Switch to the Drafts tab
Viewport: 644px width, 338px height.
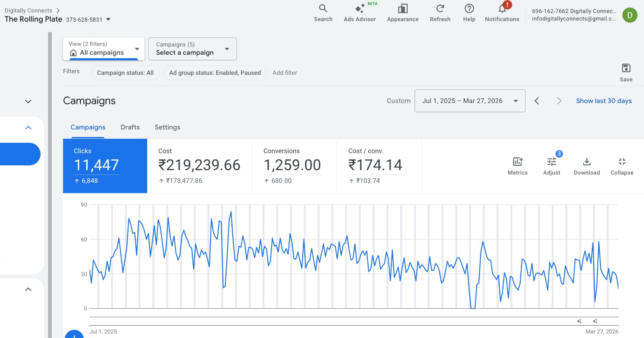coord(130,127)
